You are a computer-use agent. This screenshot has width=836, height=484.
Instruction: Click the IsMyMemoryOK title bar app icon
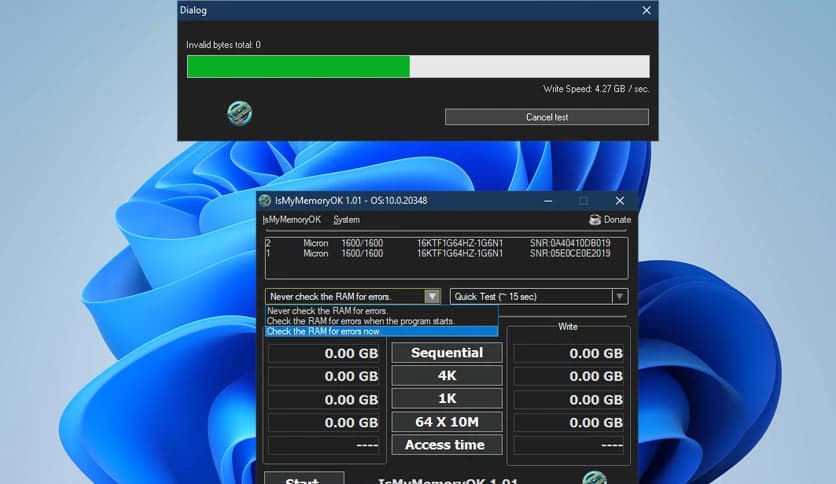[265, 201]
